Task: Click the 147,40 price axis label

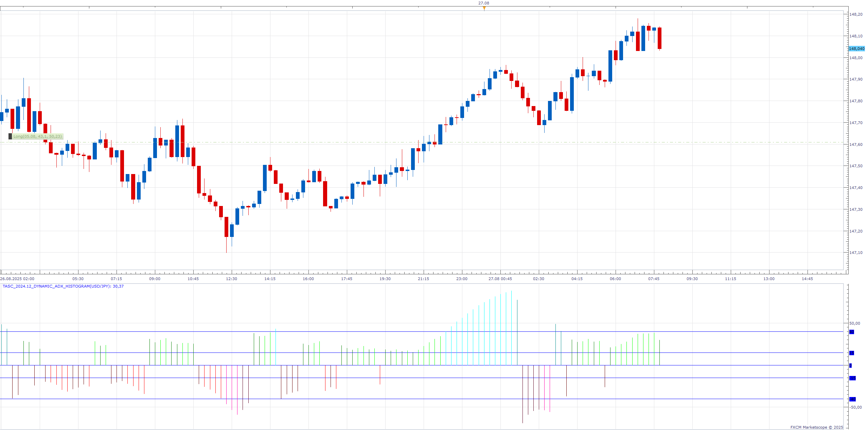Action: point(856,188)
